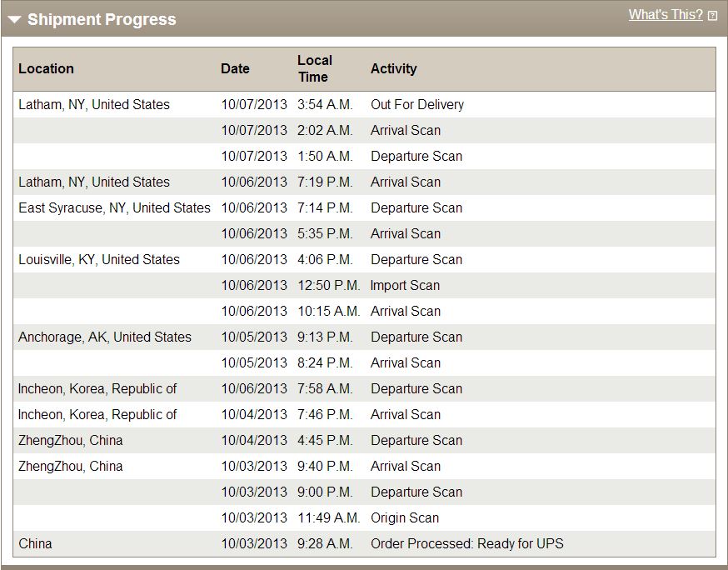The width and height of the screenshot is (728, 570).
Task: Click East Syracuse, NY location row
Action: coord(364,207)
